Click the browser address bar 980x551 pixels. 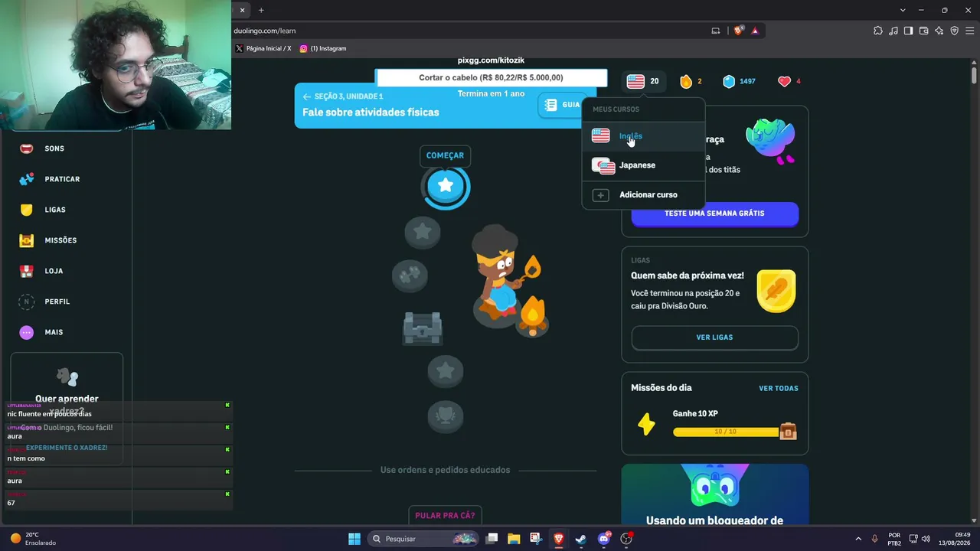[x=467, y=31]
